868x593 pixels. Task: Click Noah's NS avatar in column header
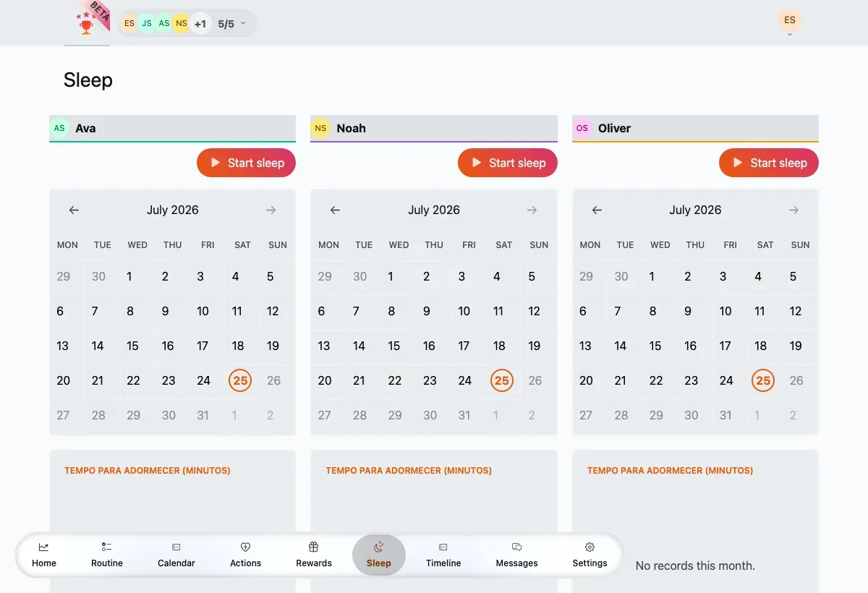click(x=320, y=128)
